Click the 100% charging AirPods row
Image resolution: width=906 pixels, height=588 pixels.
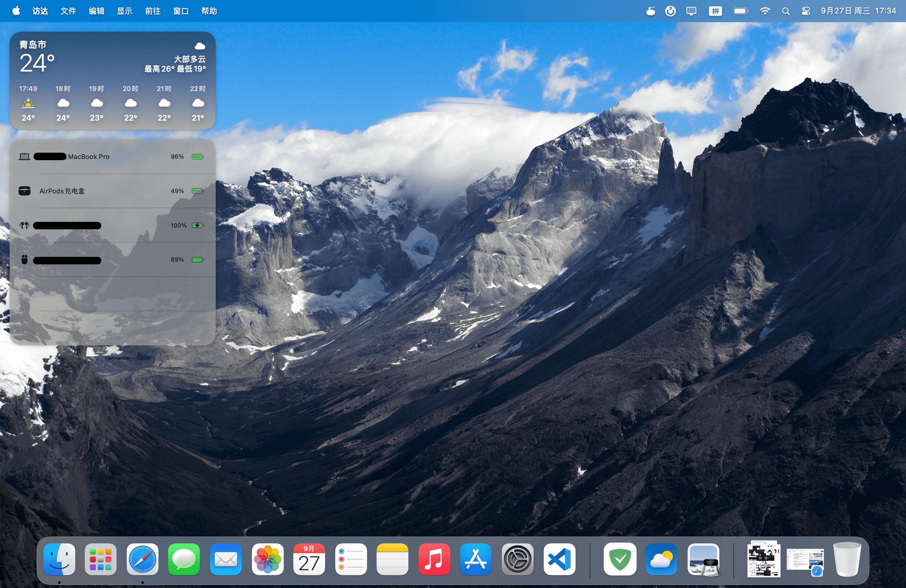[112, 225]
